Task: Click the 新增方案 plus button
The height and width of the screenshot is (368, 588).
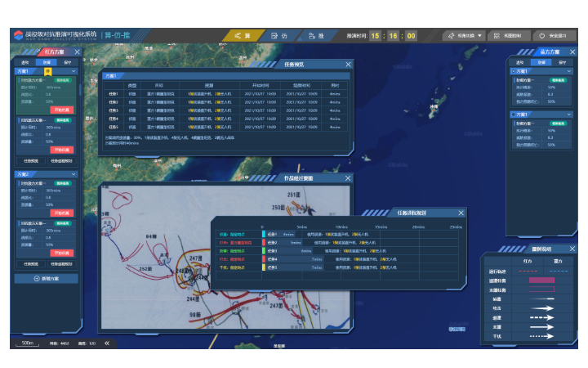Action: 46,279
